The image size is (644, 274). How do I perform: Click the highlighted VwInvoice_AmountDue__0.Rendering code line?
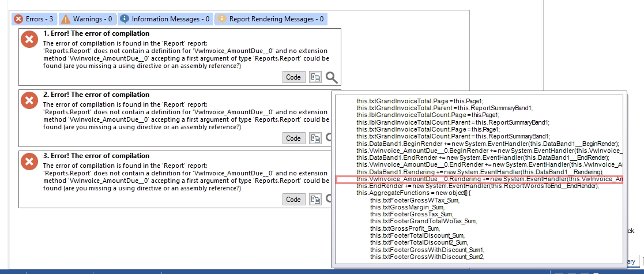point(479,179)
